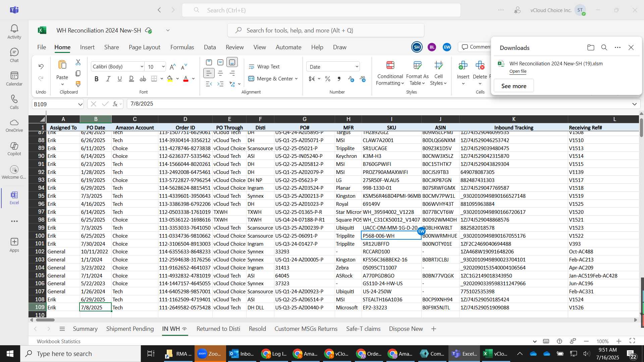Open Activity in Teams sidebar

tap(14, 32)
